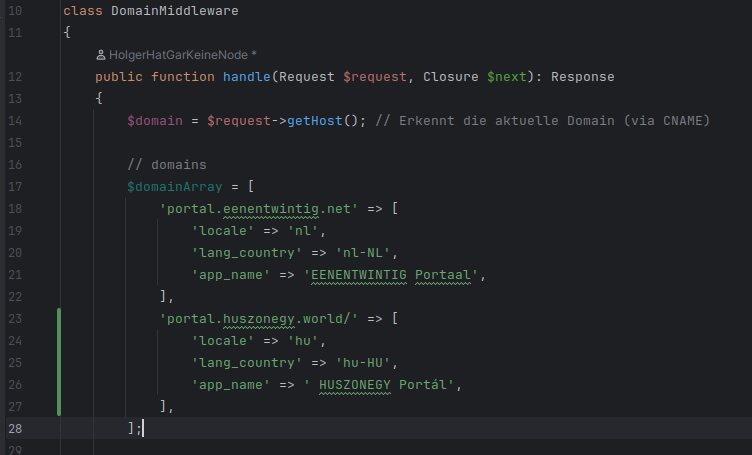752x455 pixels.
Task: Click the 'EENENTWINTIG Portaal' app name string
Action: click(x=396, y=274)
